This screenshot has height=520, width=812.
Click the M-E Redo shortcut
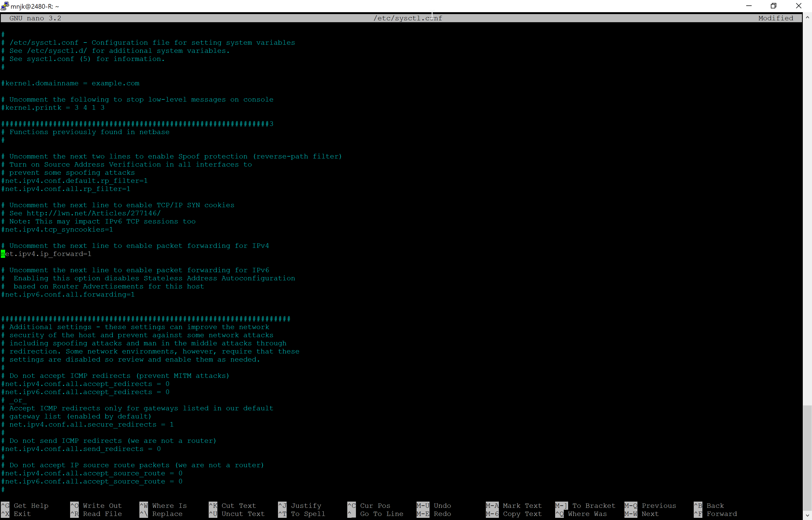coord(434,513)
